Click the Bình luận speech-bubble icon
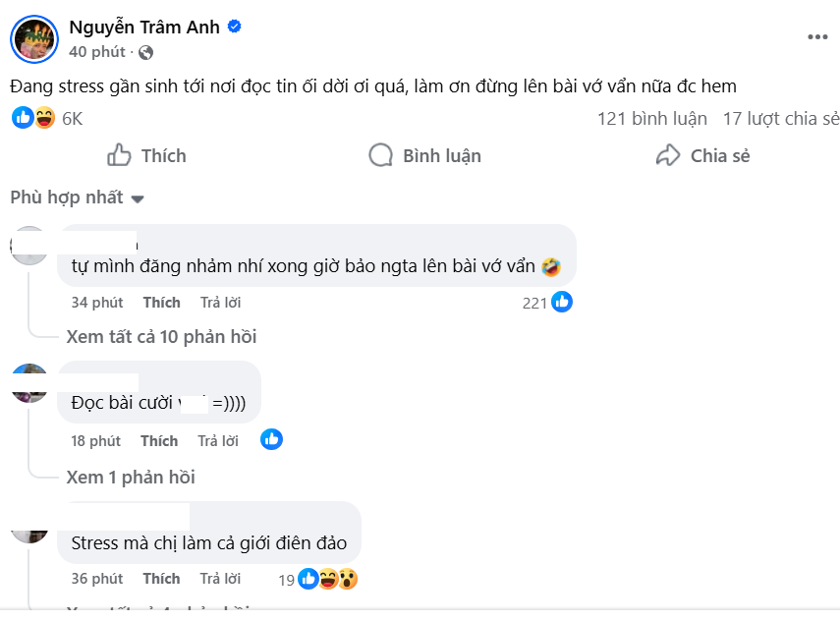 tap(378, 155)
